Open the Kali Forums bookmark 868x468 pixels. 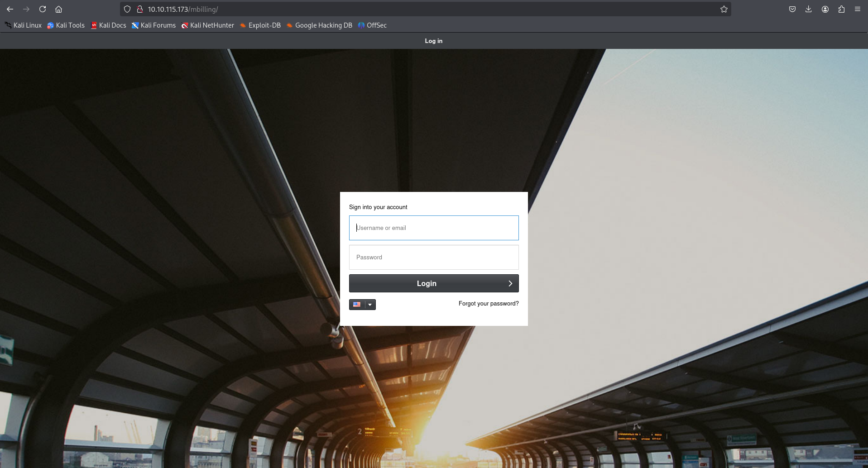pos(154,25)
